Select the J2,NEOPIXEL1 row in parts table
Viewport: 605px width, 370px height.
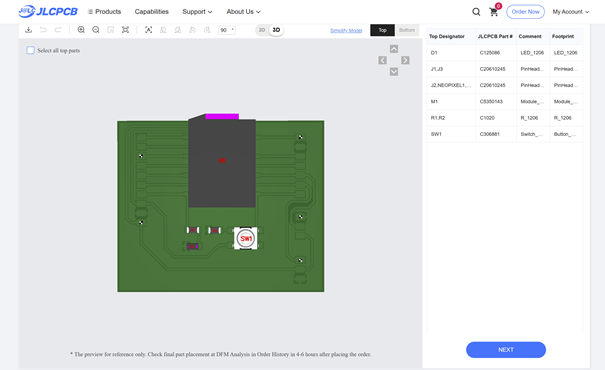pos(505,85)
